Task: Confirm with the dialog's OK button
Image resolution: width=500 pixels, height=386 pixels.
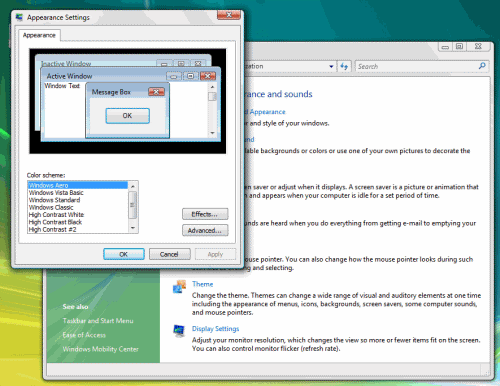Action: (x=124, y=254)
